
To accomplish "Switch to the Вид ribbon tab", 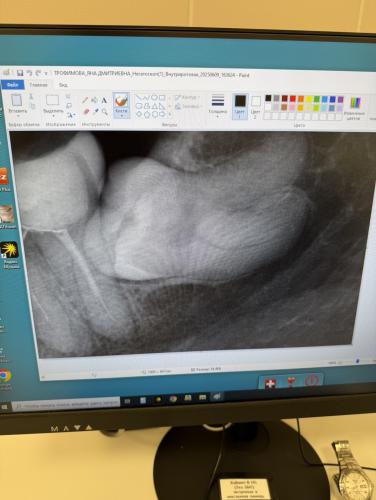I will point(63,85).
